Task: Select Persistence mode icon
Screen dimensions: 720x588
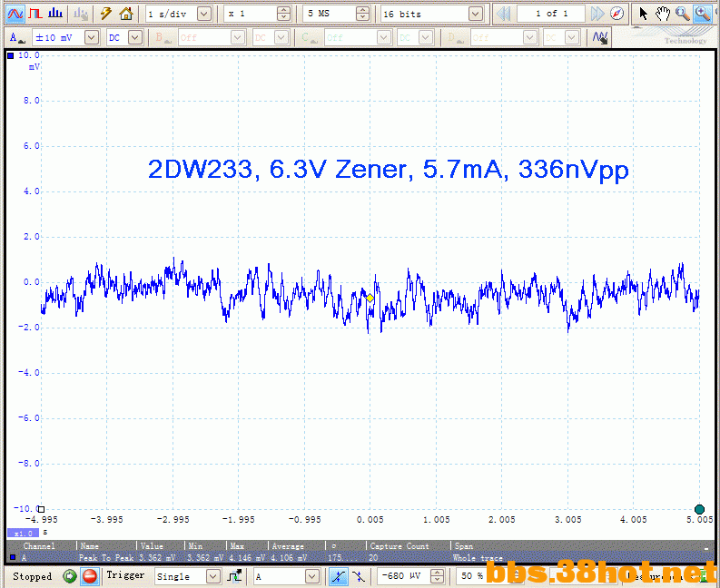Action: 35,14
